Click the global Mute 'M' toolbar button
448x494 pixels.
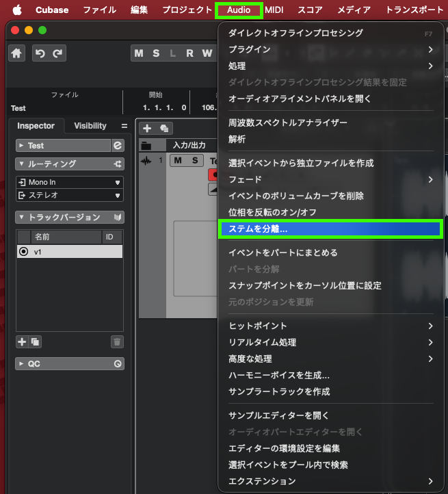click(140, 53)
